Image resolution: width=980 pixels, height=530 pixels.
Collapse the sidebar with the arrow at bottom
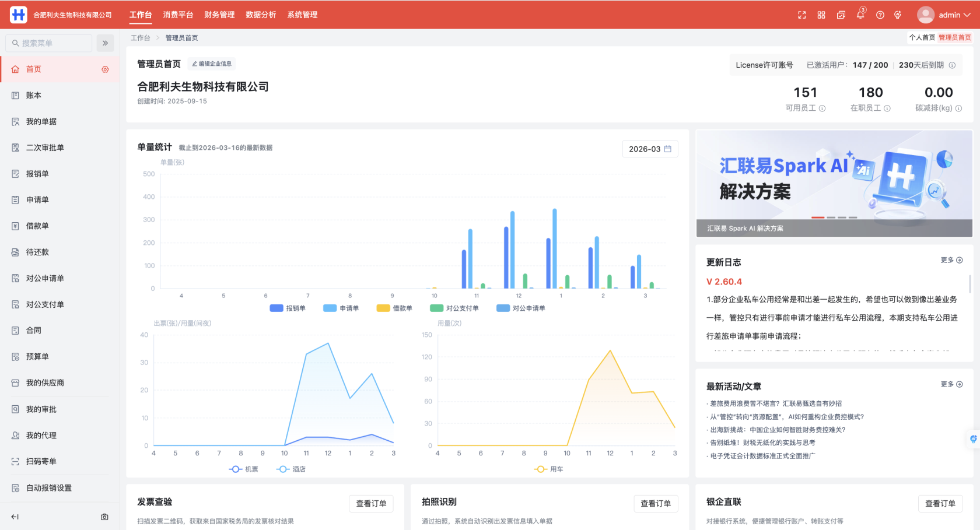click(x=15, y=517)
